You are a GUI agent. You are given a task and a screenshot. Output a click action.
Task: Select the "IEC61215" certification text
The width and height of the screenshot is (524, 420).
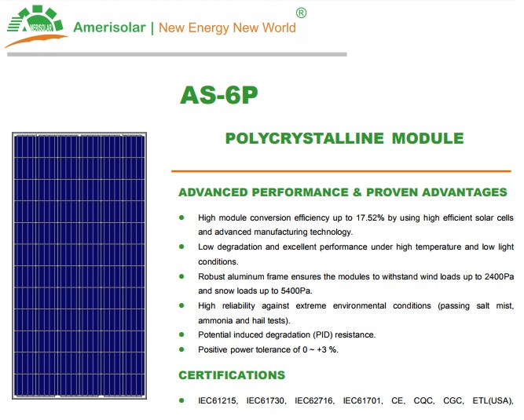tap(217, 400)
